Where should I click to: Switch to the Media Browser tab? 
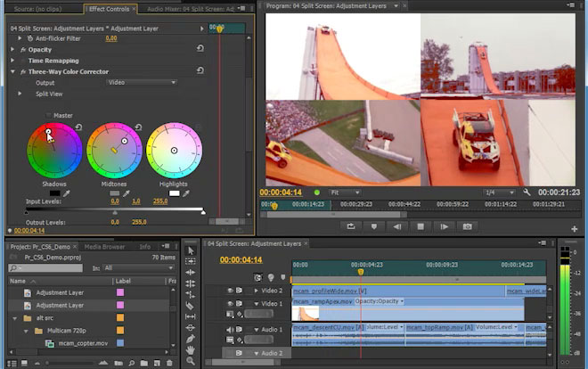tap(104, 246)
